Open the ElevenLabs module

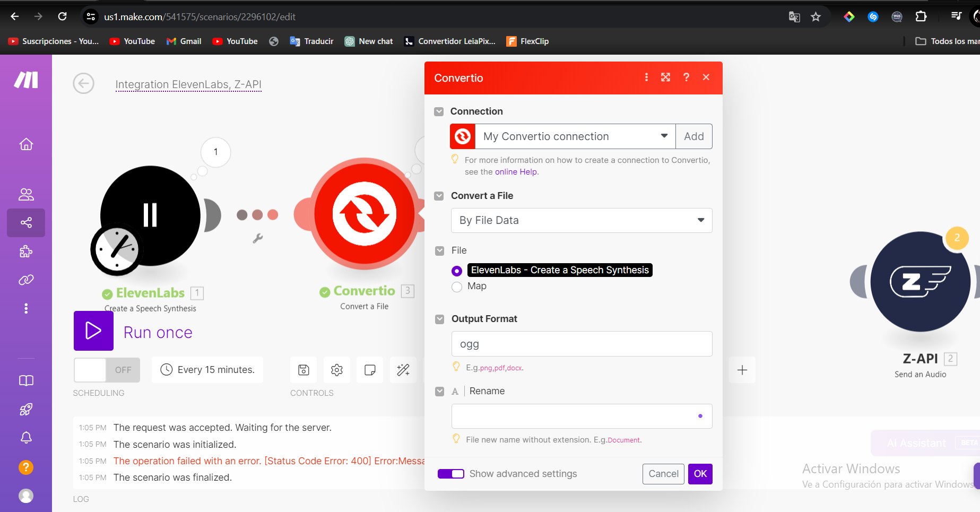tap(150, 216)
